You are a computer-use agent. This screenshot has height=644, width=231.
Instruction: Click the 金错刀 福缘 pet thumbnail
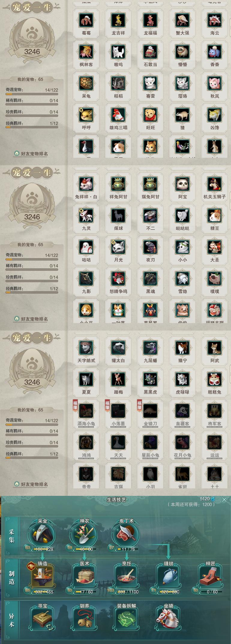tap(150, 411)
